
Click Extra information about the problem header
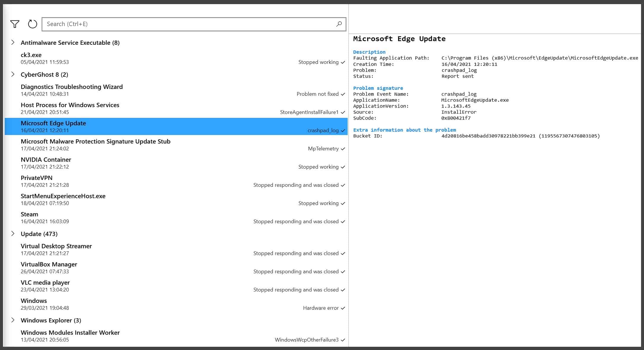[x=405, y=130]
